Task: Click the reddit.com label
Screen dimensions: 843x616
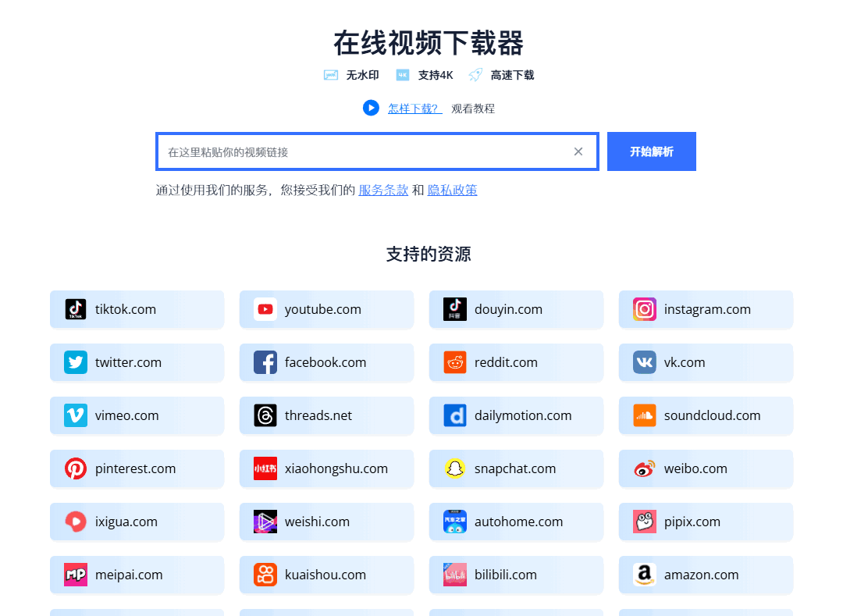Action: pos(506,363)
